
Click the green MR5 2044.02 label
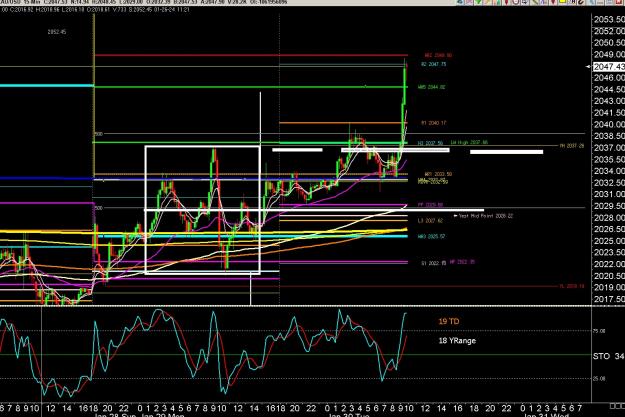click(x=431, y=87)
